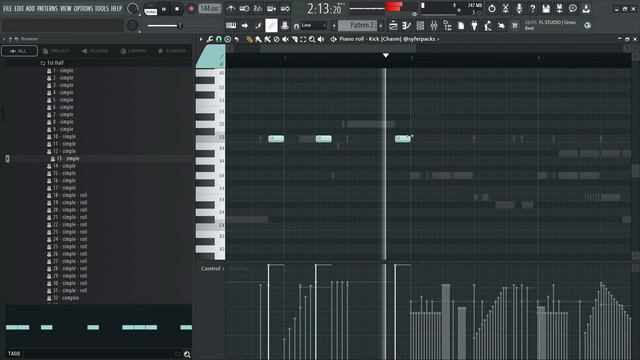The image size is (640, 360).
Task: Select the piano roll mute tool
Action: coord(285,39)
